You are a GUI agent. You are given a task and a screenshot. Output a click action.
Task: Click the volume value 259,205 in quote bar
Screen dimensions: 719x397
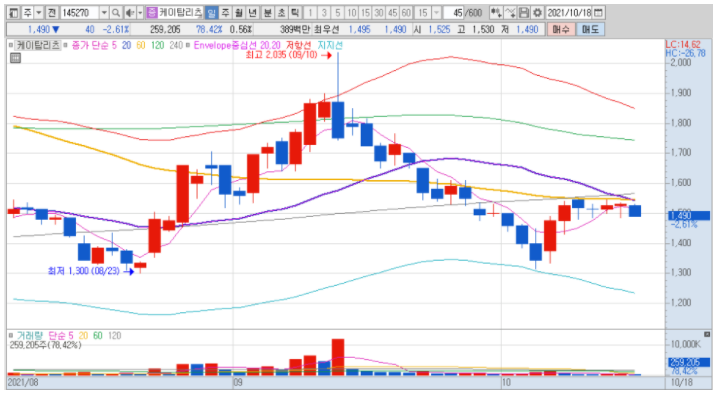coord(165,29)
